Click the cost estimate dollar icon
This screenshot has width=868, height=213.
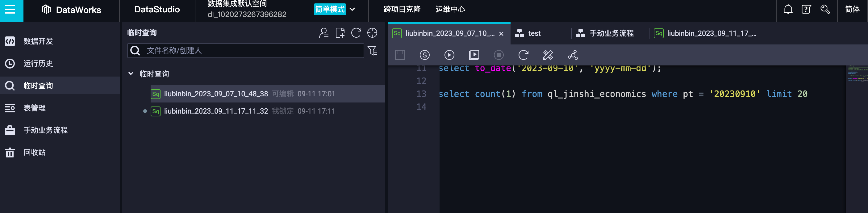[424, 55]
